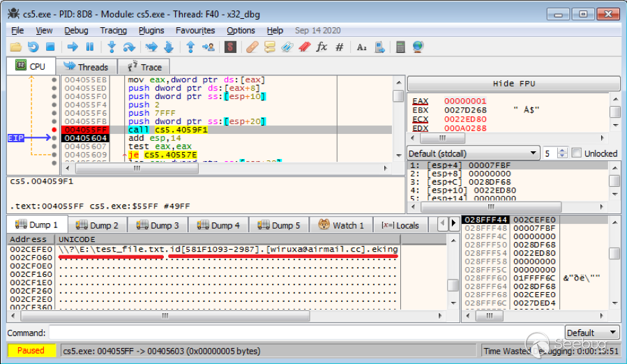Viewport: 627px width, 364px height.
Task: Open the Default command type dropdown
Action: pos(591,333)
